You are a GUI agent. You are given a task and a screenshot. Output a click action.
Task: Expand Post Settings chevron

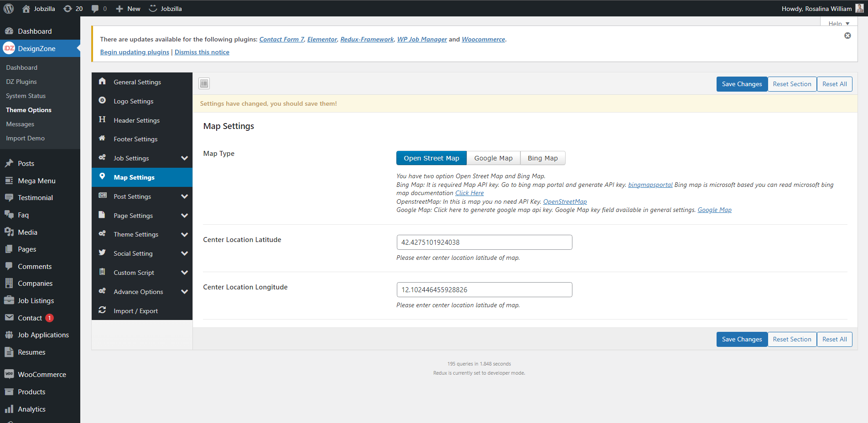[x=184, y=196]
